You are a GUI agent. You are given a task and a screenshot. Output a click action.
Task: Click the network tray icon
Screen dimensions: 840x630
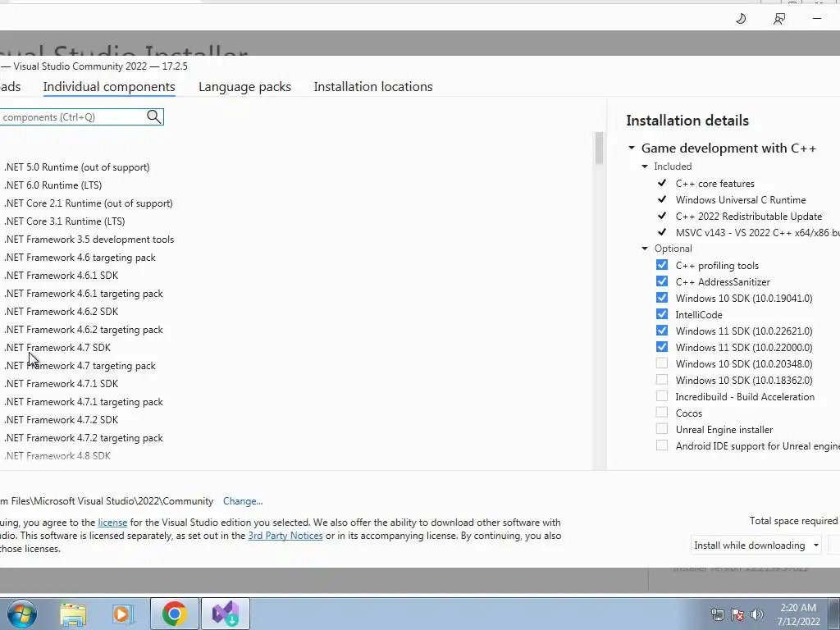[717, 614]
